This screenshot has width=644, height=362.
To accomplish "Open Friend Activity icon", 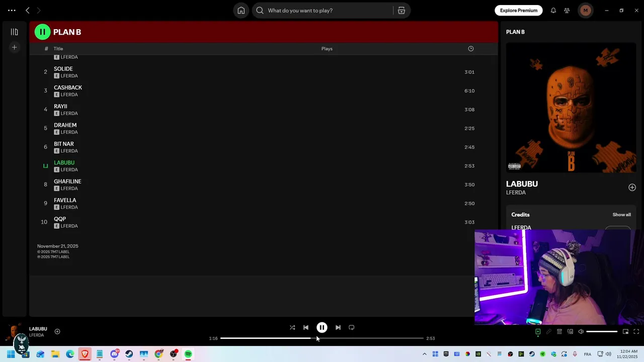I will pyautogui.click(x=567, y=11).
